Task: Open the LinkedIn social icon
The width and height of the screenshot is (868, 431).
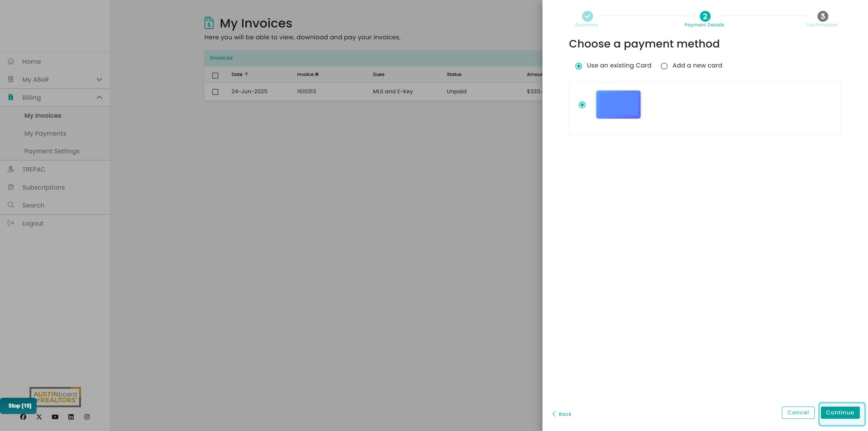Action: click(71, 417)
